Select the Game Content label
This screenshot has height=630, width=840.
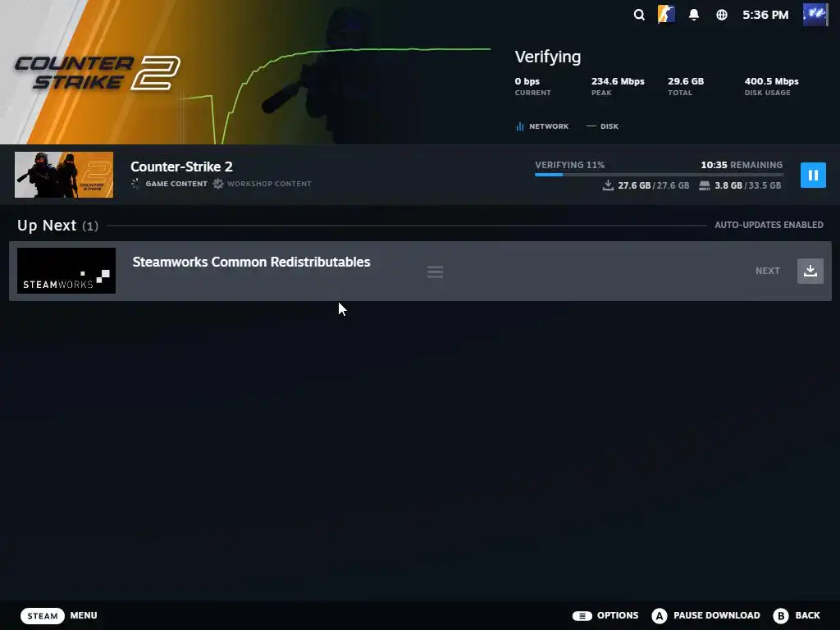[176, 184]
